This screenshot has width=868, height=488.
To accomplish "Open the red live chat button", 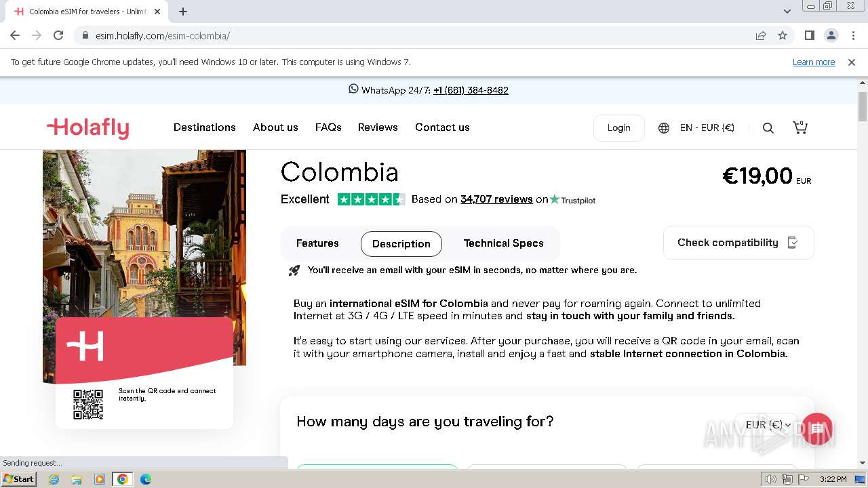I will (x=816, y=429).
